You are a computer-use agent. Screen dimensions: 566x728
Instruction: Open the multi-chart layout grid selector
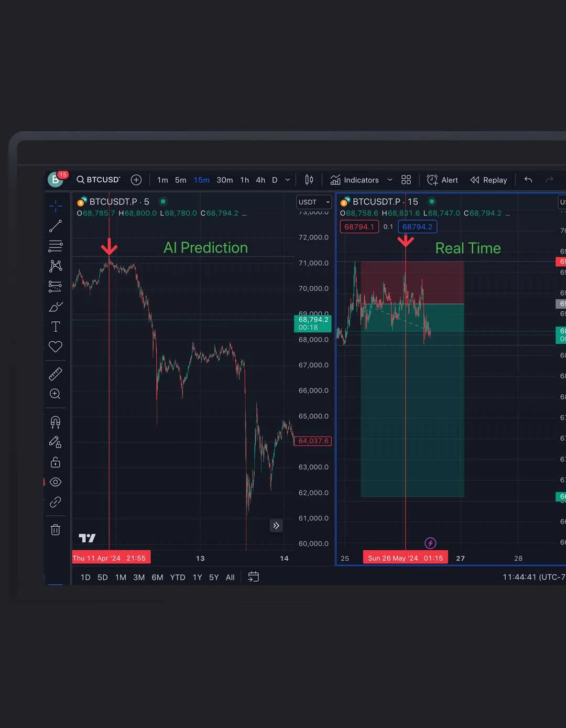click(x=406, y=180)
